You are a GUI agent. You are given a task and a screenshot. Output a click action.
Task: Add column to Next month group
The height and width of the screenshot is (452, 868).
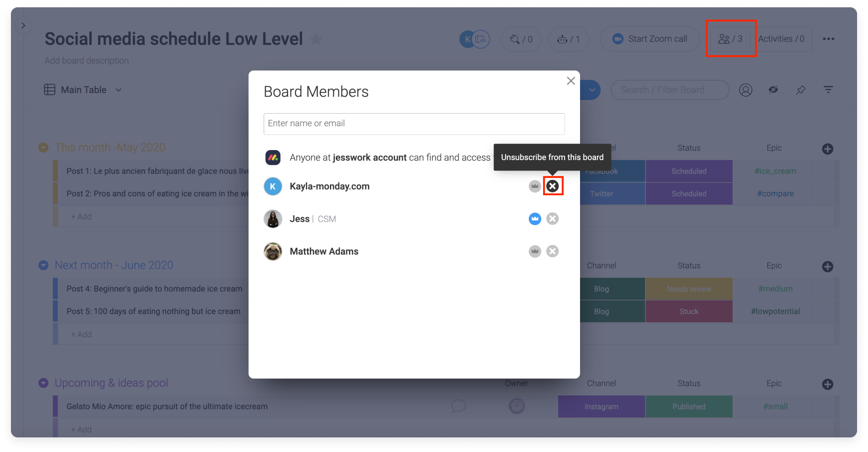point(827,266)
